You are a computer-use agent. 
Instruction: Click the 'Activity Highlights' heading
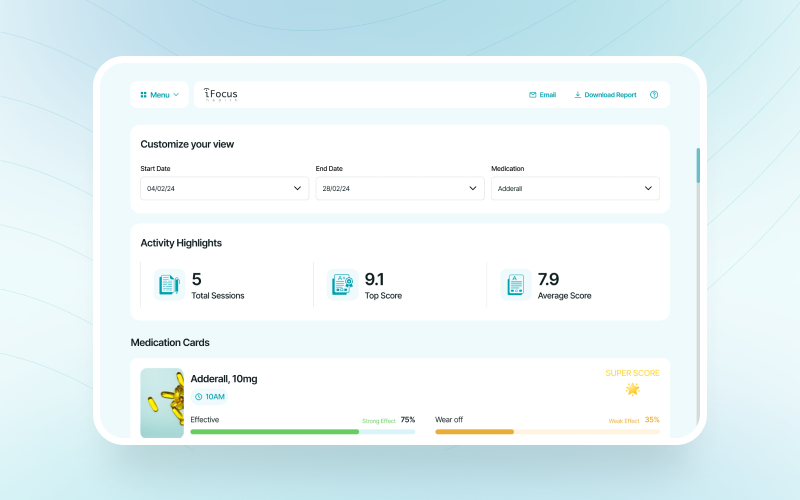181,243
